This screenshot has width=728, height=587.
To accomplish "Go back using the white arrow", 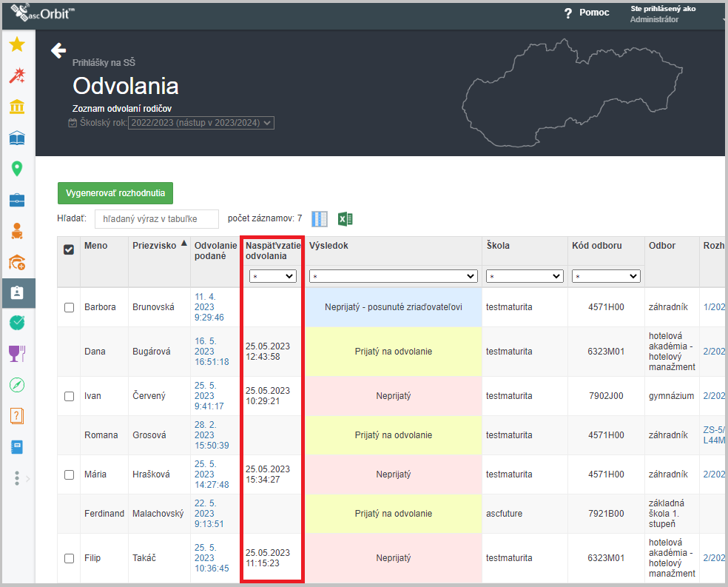I will [x=58, y=50].
